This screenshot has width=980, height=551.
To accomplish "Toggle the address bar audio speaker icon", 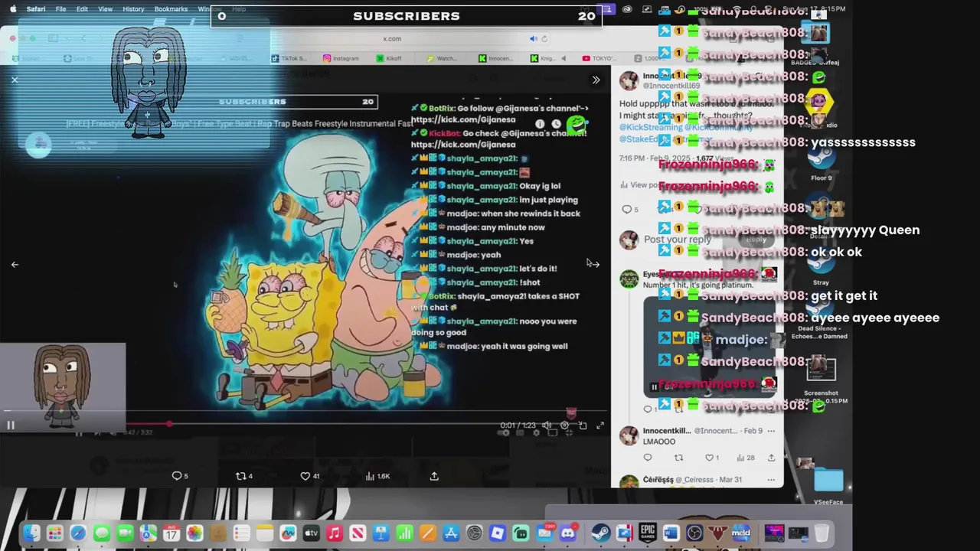I will coord(534,38).
